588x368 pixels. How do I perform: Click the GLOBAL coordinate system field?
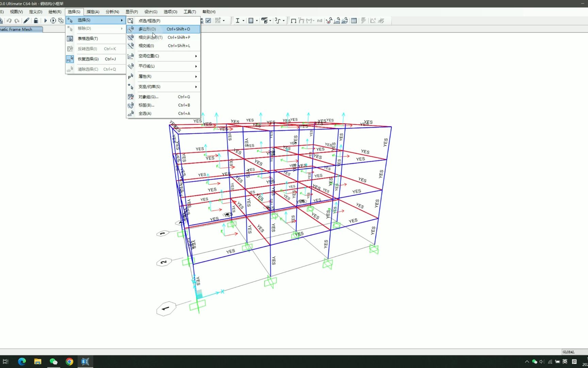[569, 352]
